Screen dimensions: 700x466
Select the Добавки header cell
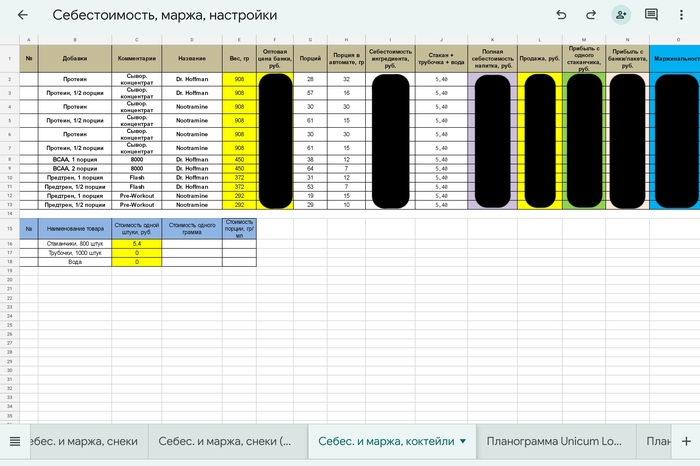[74, 59]
